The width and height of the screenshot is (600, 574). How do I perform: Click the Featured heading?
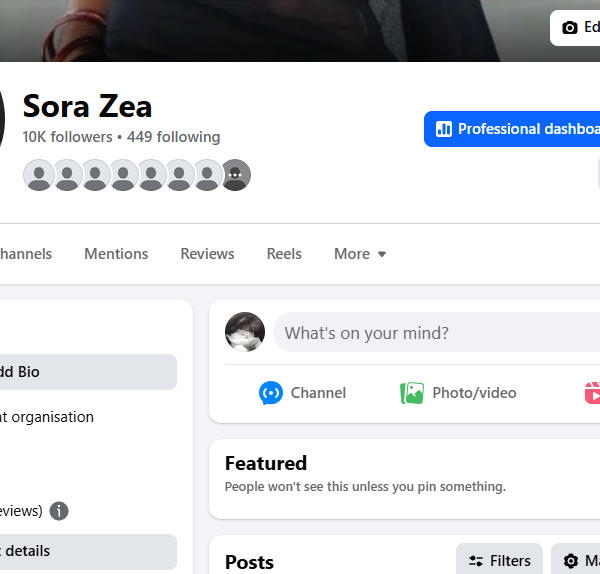(x=266, y=463)
